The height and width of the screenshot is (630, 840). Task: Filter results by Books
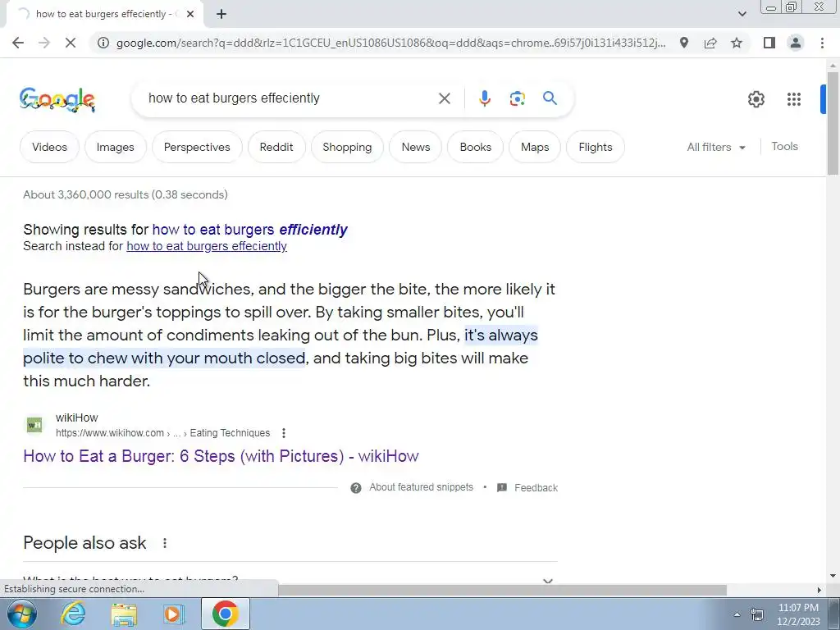coord(476,147)
